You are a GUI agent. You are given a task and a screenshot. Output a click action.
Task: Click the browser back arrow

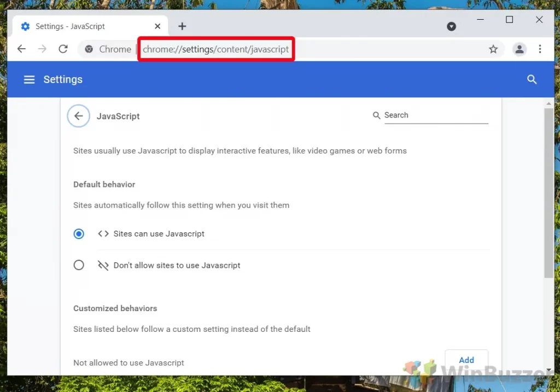(21, 49)
